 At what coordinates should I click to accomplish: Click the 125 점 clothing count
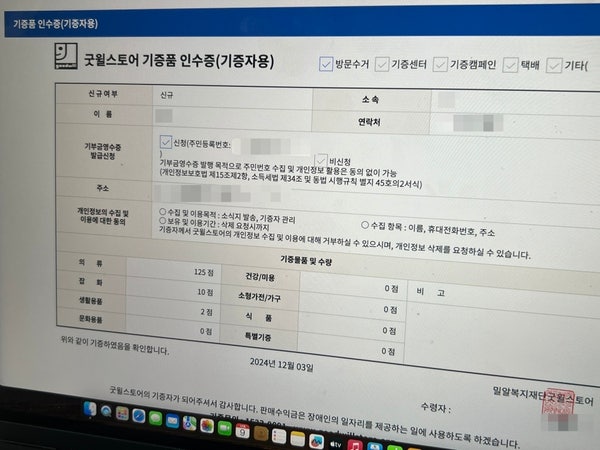204,272
